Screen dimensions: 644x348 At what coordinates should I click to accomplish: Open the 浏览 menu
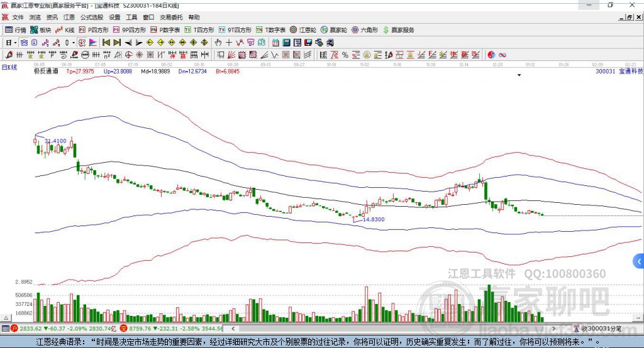tap(35, 17)
